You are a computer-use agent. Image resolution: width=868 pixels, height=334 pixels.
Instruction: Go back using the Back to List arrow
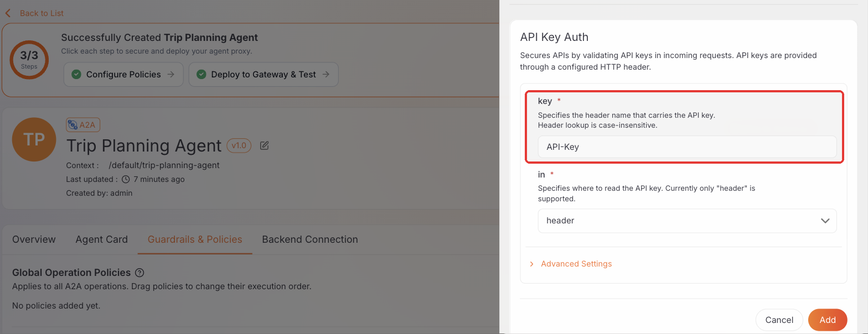8,13
